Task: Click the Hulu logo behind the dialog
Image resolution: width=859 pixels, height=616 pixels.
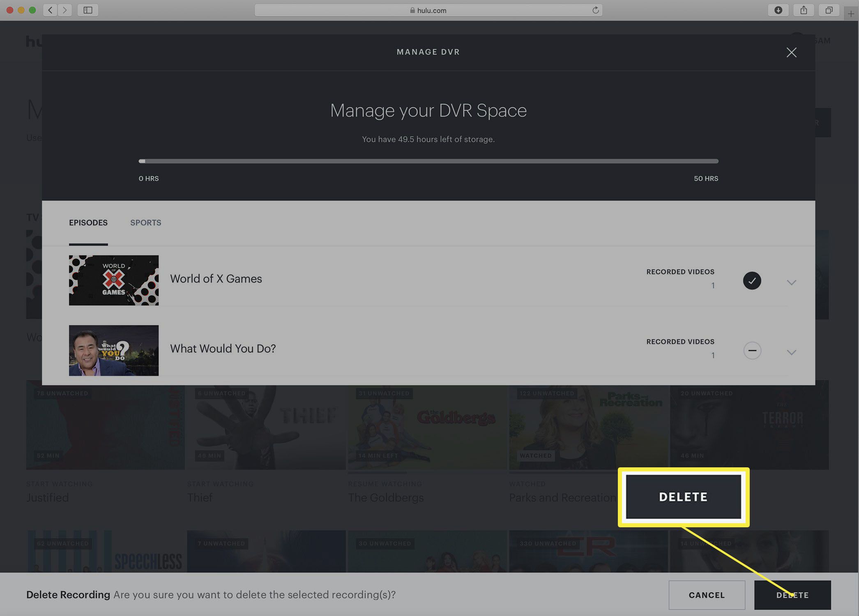Action: click(34, 41)
